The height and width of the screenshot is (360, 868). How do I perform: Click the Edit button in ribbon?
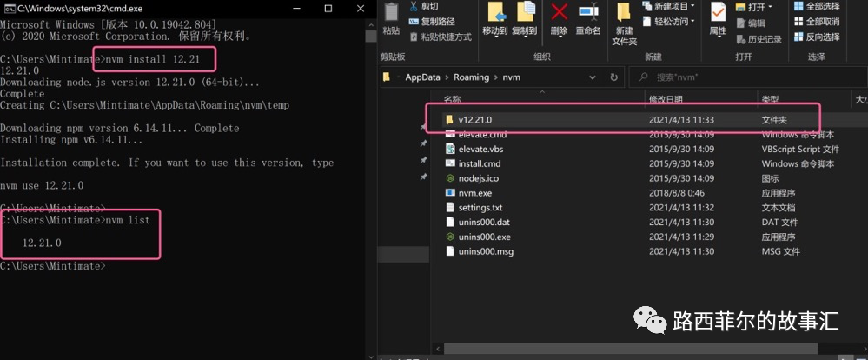[x=751, y=23]
